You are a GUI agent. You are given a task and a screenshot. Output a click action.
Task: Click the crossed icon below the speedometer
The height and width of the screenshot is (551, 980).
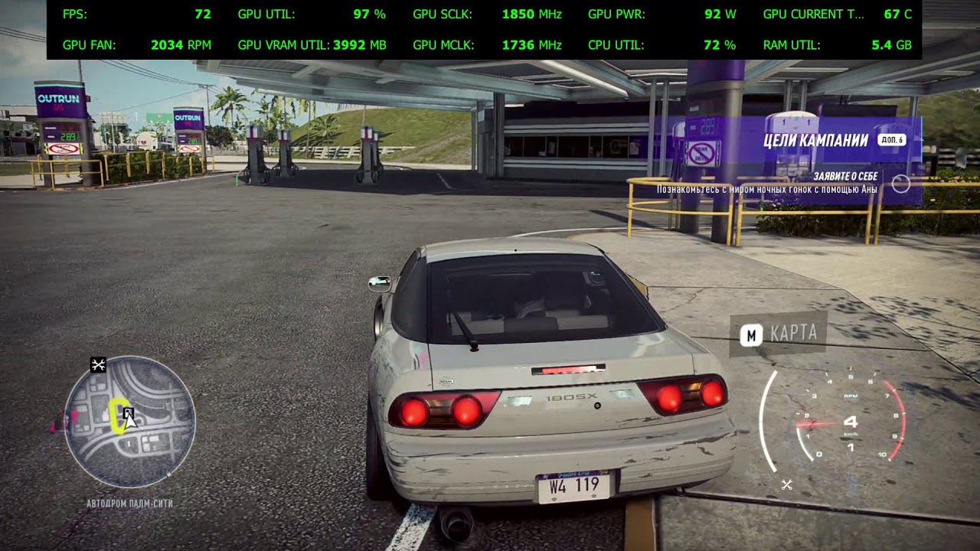tap(786, 484)
